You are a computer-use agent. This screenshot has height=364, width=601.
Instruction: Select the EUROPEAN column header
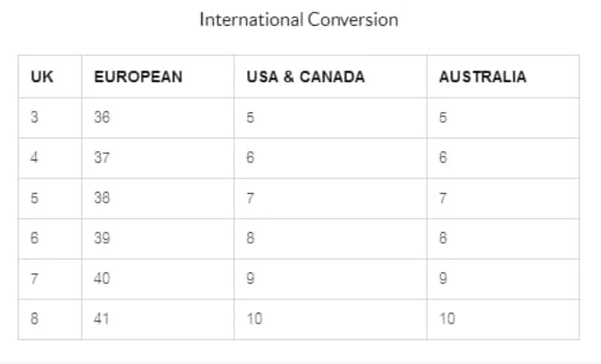click(158, 77)
